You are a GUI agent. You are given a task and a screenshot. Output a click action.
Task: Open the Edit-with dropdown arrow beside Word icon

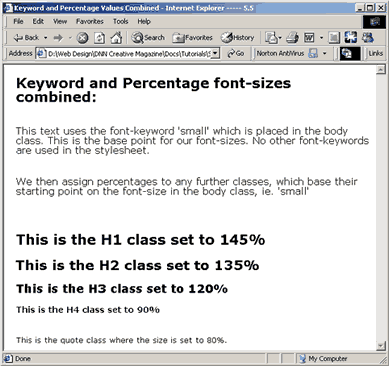(321, 38)
